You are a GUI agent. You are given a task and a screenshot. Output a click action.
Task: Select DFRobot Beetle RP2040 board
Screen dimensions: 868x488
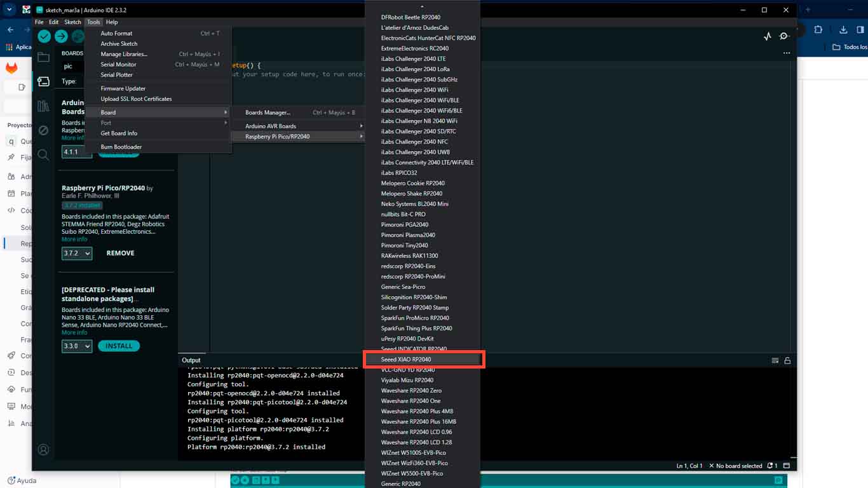pos(422,17)
